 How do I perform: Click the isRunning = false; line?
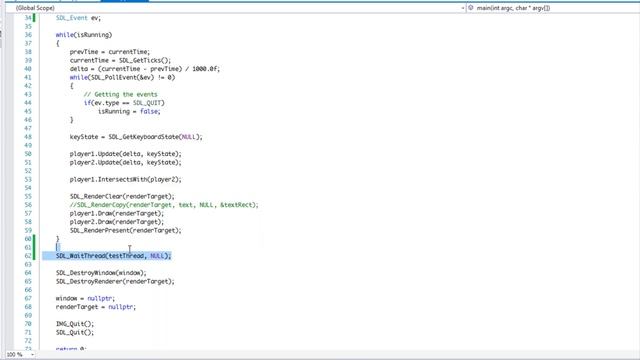tap(129, 111)
